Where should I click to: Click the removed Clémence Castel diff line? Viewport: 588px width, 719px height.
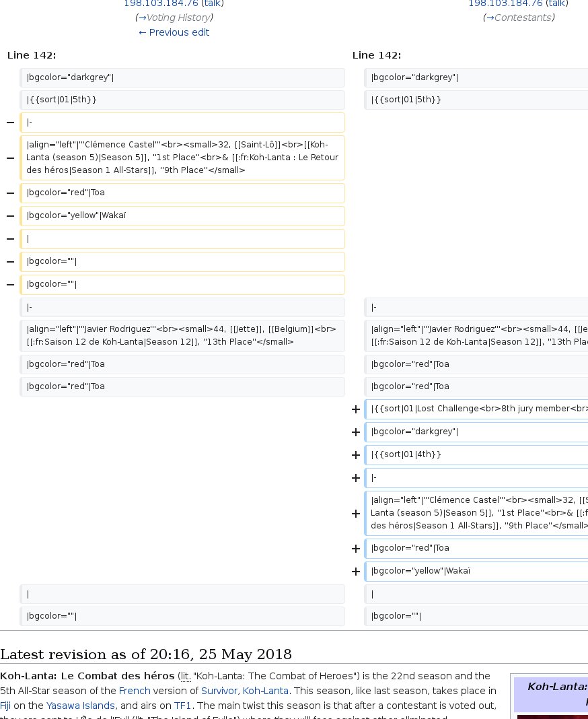click(182, 158)
